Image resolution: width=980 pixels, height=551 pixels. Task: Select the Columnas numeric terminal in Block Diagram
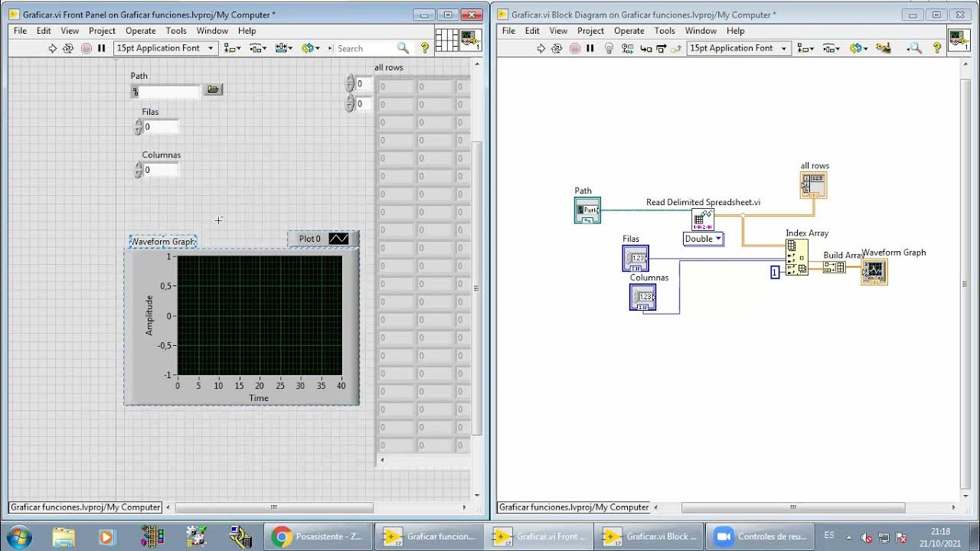642,297
